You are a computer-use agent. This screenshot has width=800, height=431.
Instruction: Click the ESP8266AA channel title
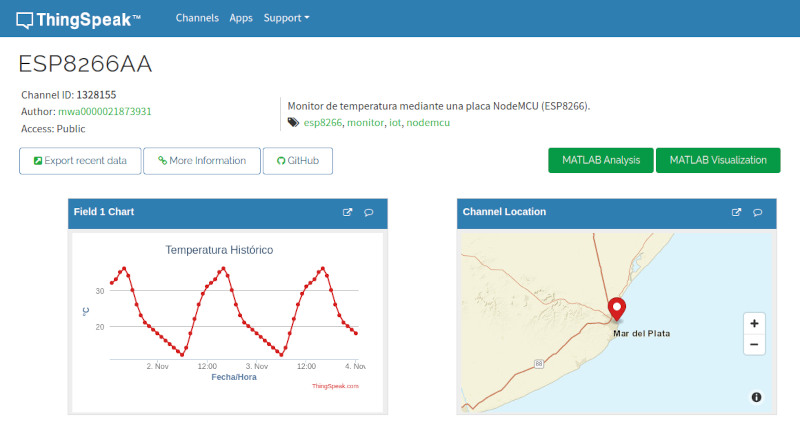coord(85,64)
